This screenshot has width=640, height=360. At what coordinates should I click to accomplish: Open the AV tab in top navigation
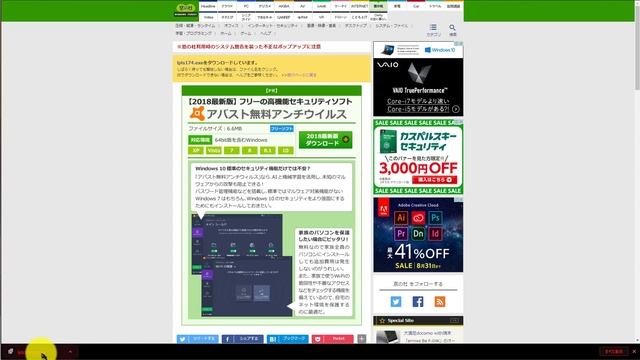click(x=302, y=6)
